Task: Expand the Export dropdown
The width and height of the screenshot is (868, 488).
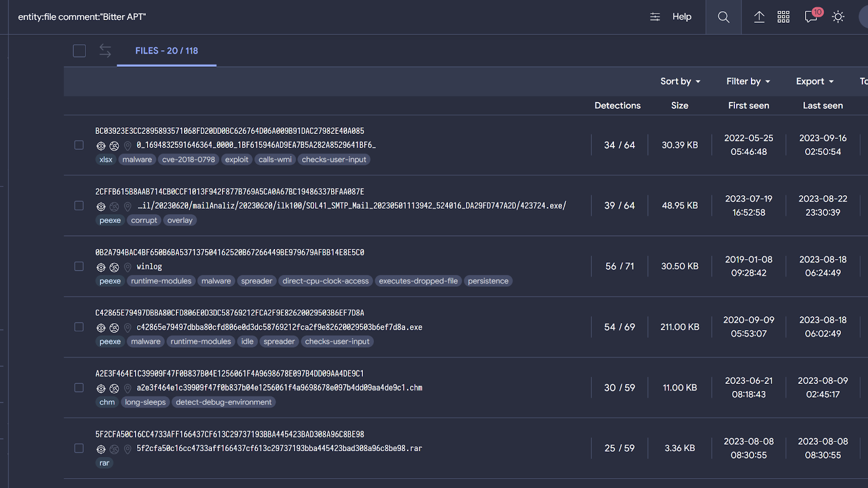Action: point(814,81)
